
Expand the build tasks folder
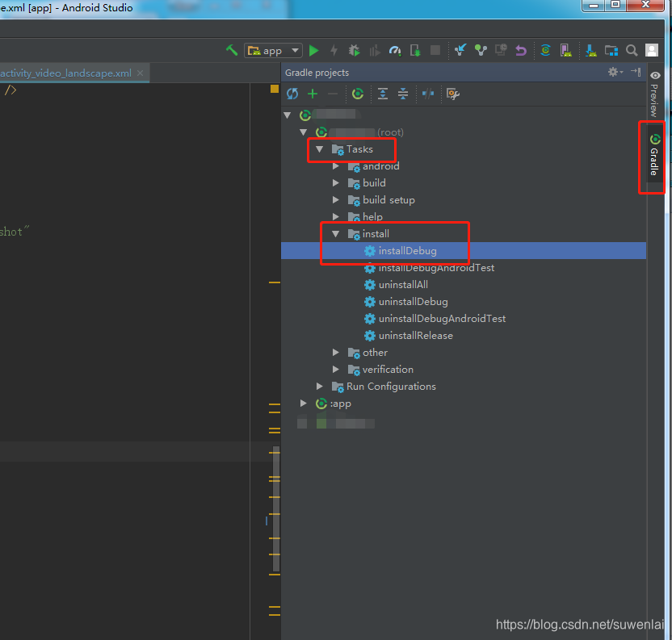[336, 183]
